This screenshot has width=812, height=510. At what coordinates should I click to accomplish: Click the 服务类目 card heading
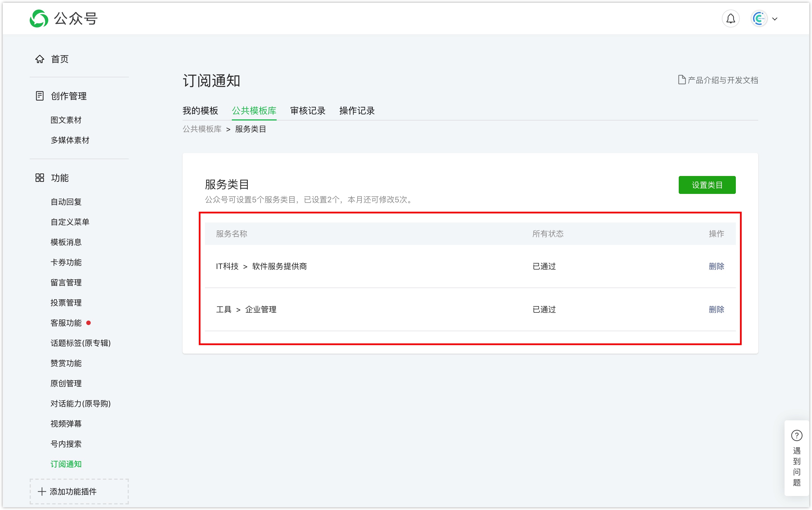tap(227, 184)
